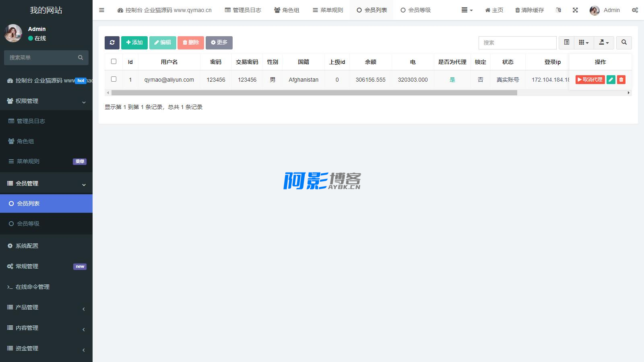The height and width of the screenshot is (362, 644).
Task: Open the export data dropdown
Action: (x=604, y=43)
